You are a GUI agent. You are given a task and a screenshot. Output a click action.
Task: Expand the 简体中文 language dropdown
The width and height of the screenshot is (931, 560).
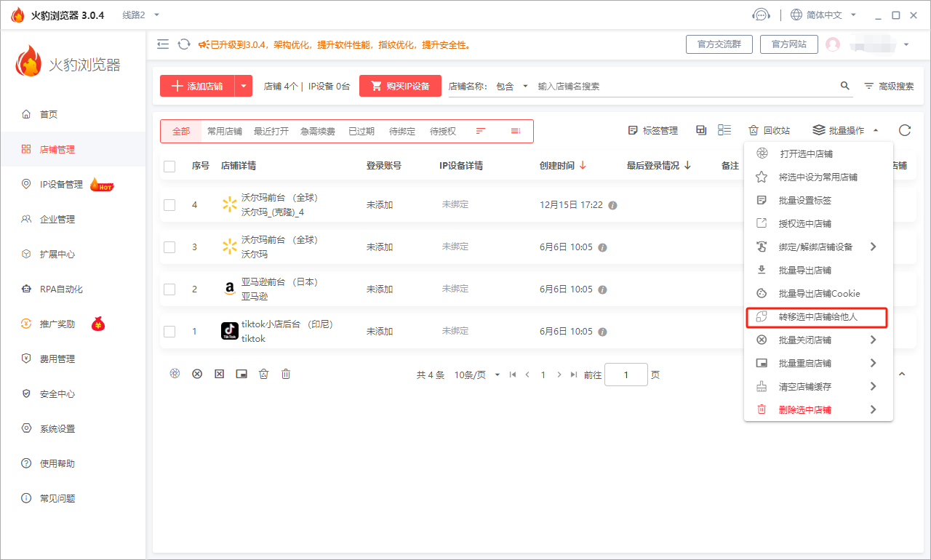point(853,15)
